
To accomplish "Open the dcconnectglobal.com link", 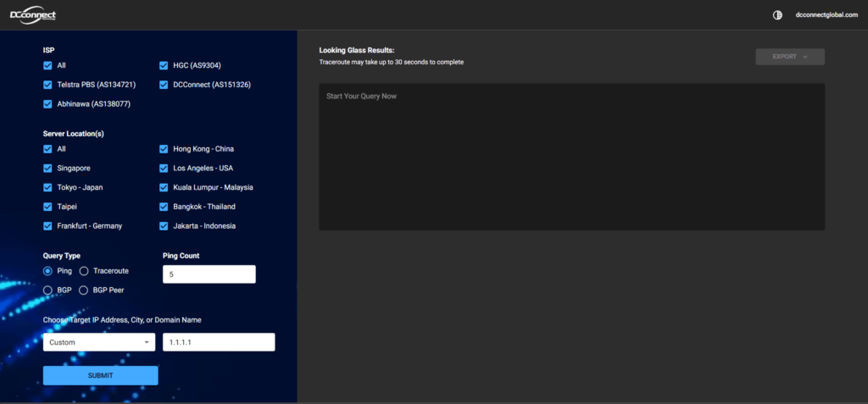I will click(826, 15).
